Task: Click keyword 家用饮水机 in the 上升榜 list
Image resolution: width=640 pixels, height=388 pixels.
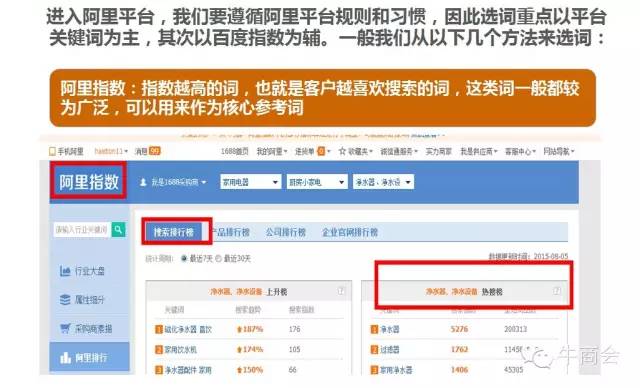Action: point(181,350)
